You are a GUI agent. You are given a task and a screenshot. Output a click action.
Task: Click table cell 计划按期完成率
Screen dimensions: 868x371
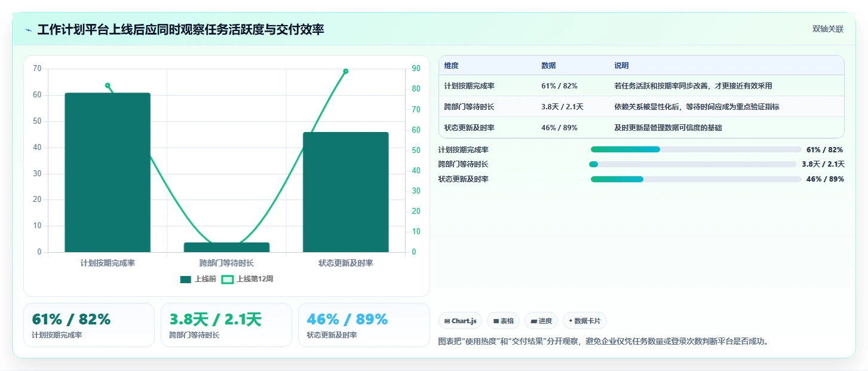pos(469,86)
